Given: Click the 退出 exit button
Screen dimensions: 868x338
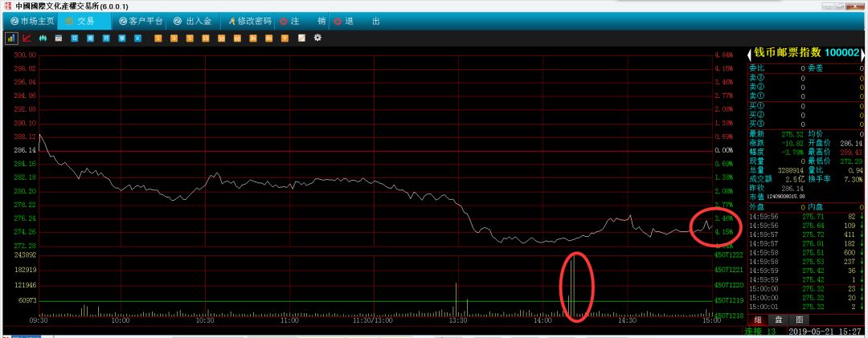Looking at the screenshot, I should [x=357, y=22].
